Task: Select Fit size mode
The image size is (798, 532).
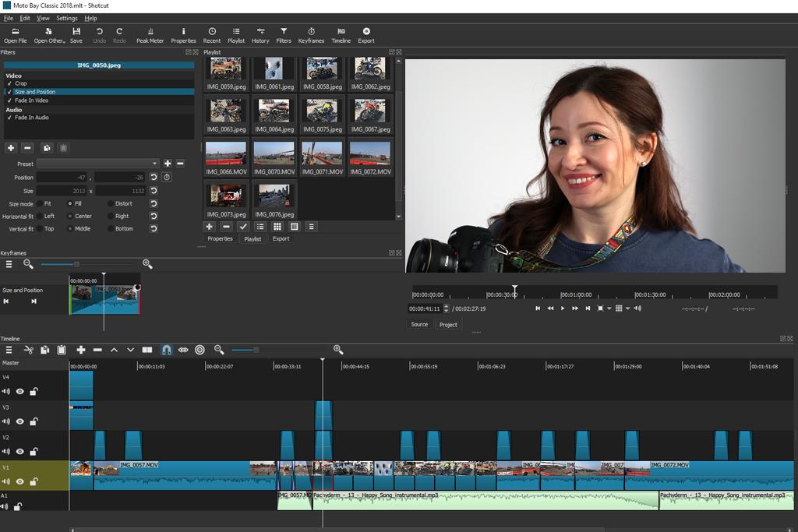Action: pos(40,203)
